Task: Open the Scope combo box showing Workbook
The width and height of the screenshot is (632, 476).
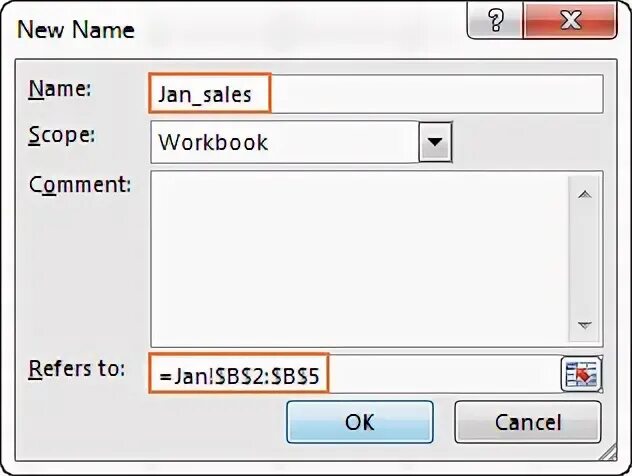Action: (285, 142)
